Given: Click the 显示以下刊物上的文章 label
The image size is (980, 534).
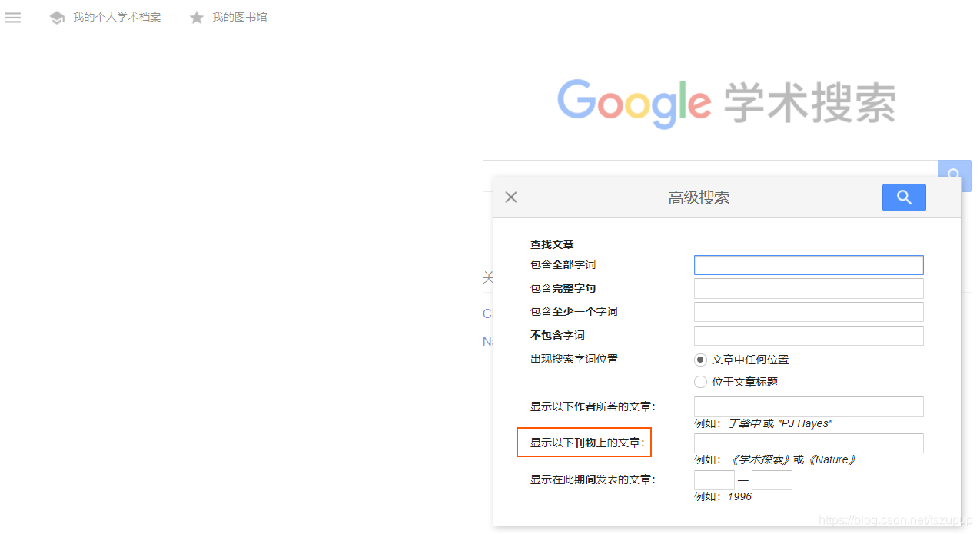Looking at the screenshot, I should [x=586, y=443].
